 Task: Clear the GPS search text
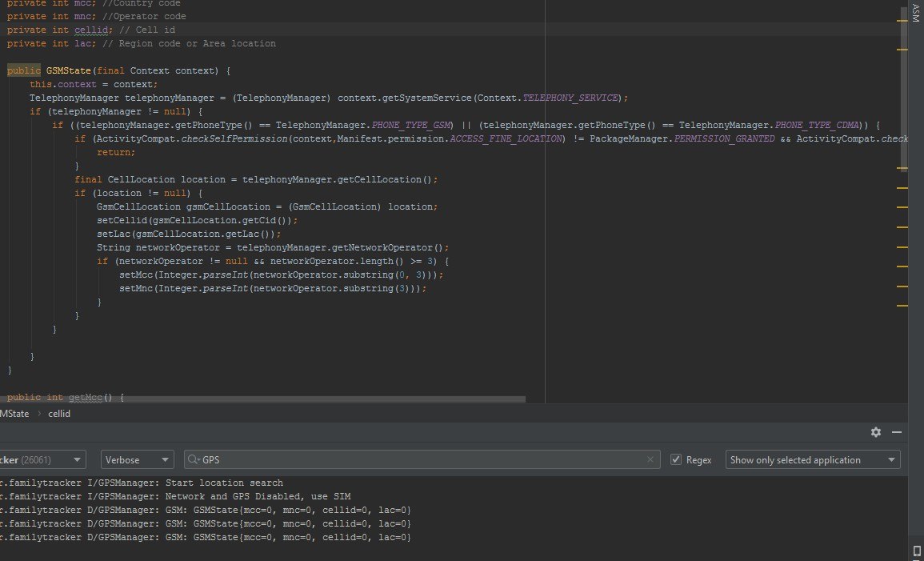[650, 459]
